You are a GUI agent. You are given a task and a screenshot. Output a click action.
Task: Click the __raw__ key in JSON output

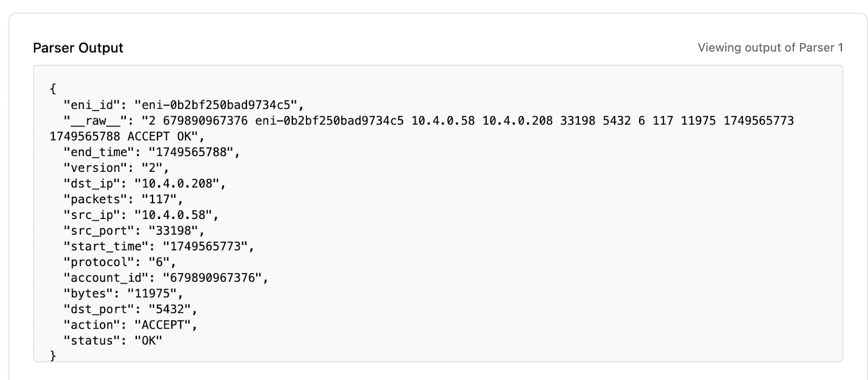coord(95,120)
